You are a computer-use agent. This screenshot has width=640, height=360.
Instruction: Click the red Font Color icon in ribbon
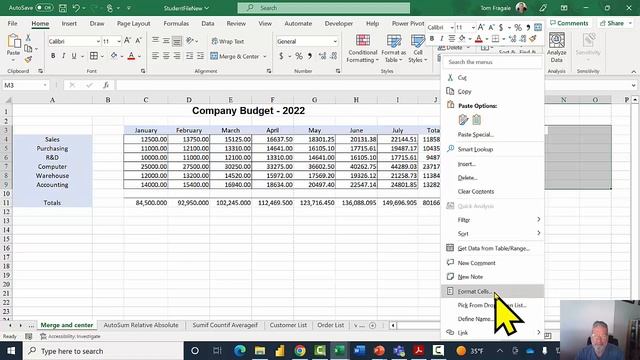[131, 56]
